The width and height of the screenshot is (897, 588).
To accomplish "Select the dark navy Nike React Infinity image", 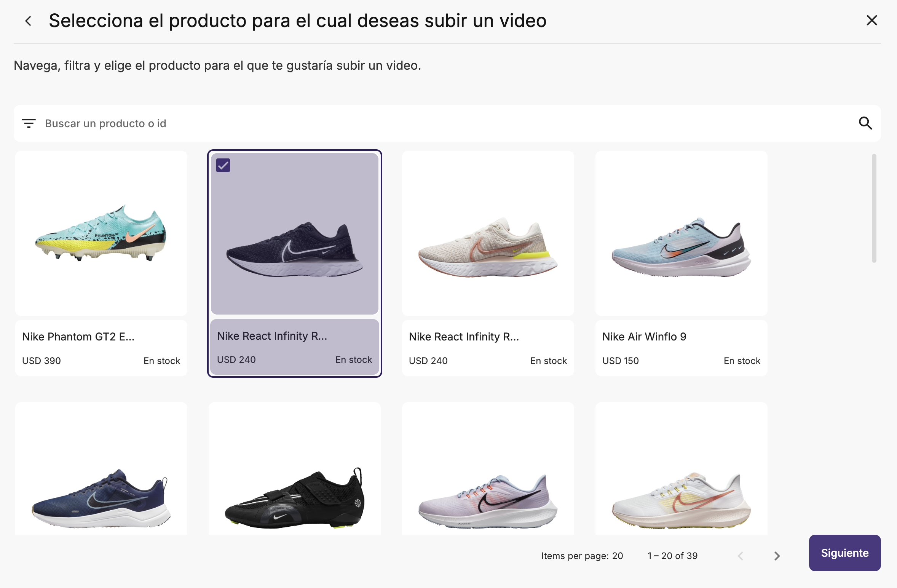I will [x=295, y=234].
